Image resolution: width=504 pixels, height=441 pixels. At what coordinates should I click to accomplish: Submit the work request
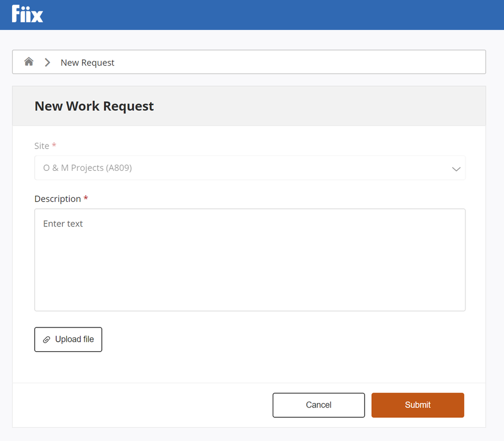coord(418,405)
